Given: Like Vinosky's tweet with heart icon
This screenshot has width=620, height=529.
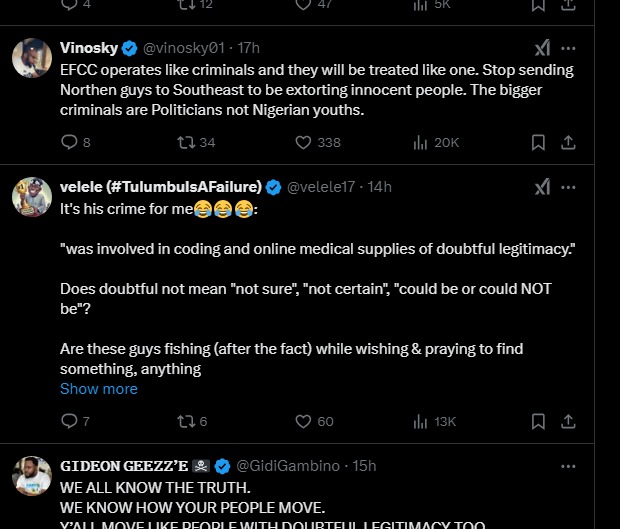Looking at the screenshot, I should (x=303, y=142).
